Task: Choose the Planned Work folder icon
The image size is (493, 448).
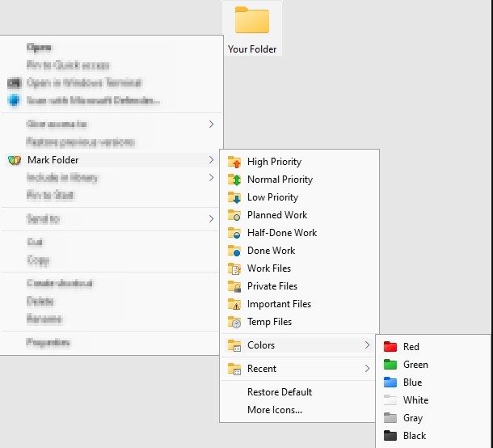Action: [x=234, y=215]
